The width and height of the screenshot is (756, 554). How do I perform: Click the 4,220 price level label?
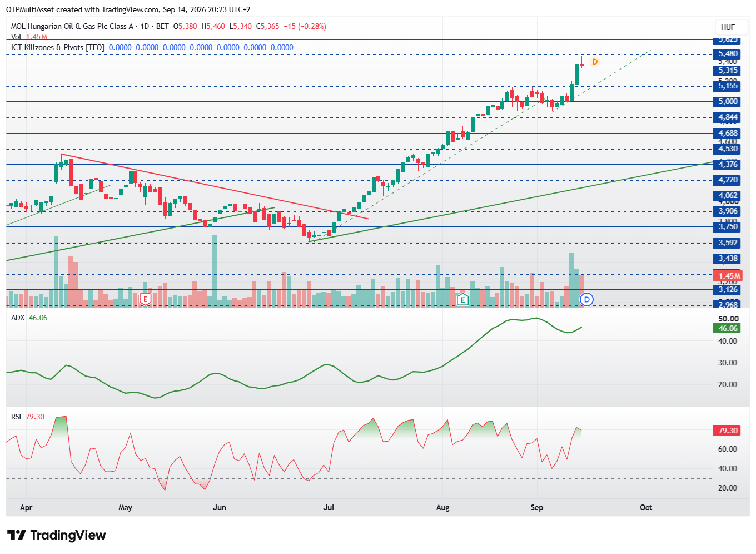(728, 180)
